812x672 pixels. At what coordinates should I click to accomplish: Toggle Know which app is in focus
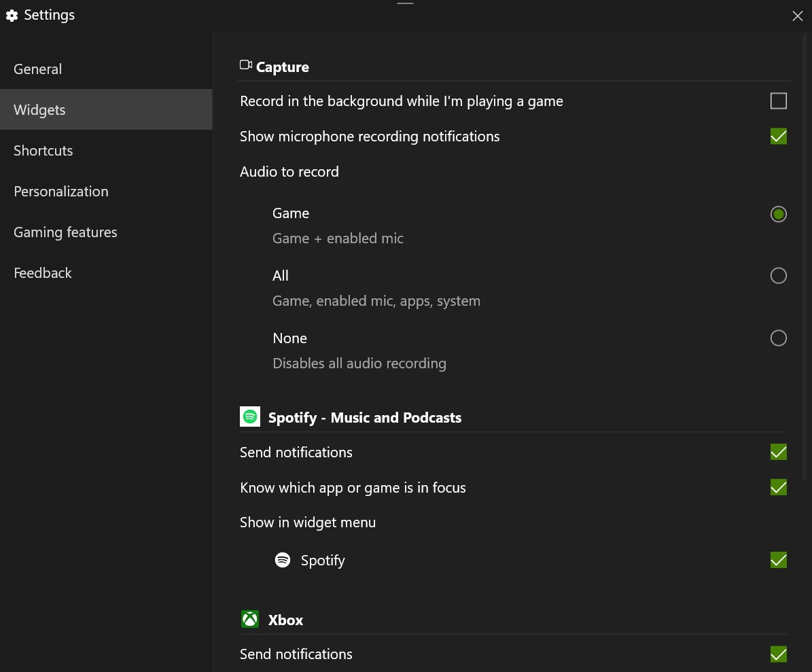pyautogui.click(x=778, y=487)
